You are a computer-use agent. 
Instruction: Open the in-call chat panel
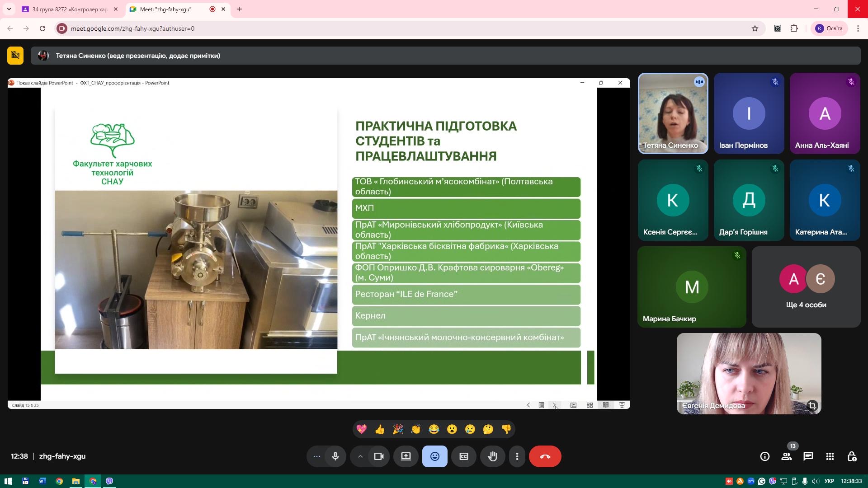coord(808,456)
